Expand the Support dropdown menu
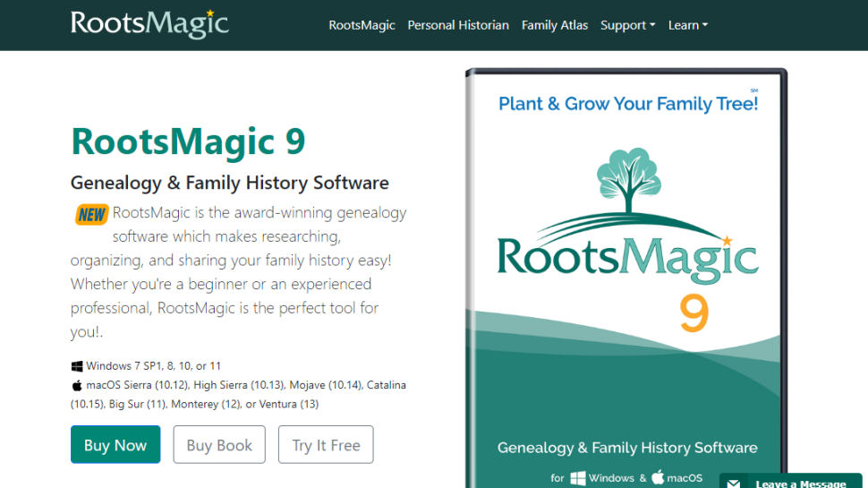868x488 pixels. point(628,25)
